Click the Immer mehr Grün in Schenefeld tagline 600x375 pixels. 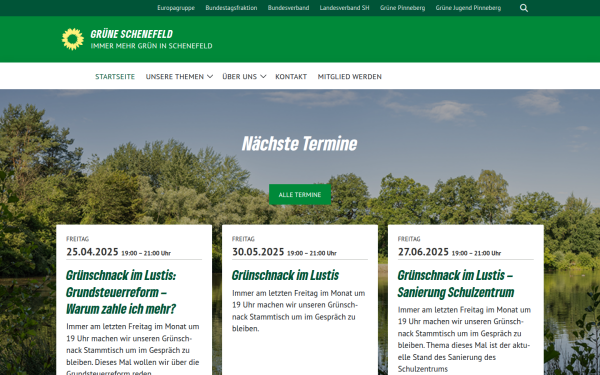(x=152, y=46)
